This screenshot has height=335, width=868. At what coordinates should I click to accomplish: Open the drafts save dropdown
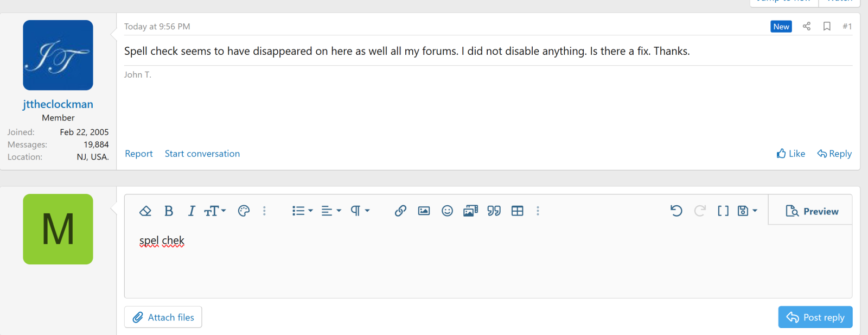[747, 211]
